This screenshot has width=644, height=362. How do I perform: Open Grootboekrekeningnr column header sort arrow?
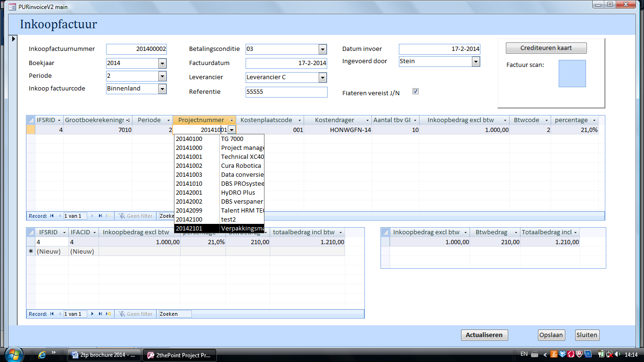point(128,120)
